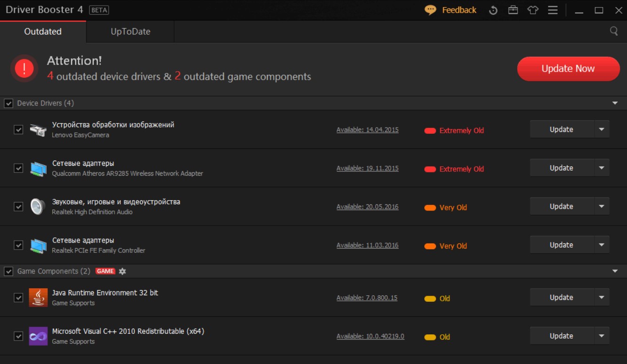Viewport: 627px width, 364px height.
Task: Click the Java Runtime Environment icon
Action: [x=38, y=298]
